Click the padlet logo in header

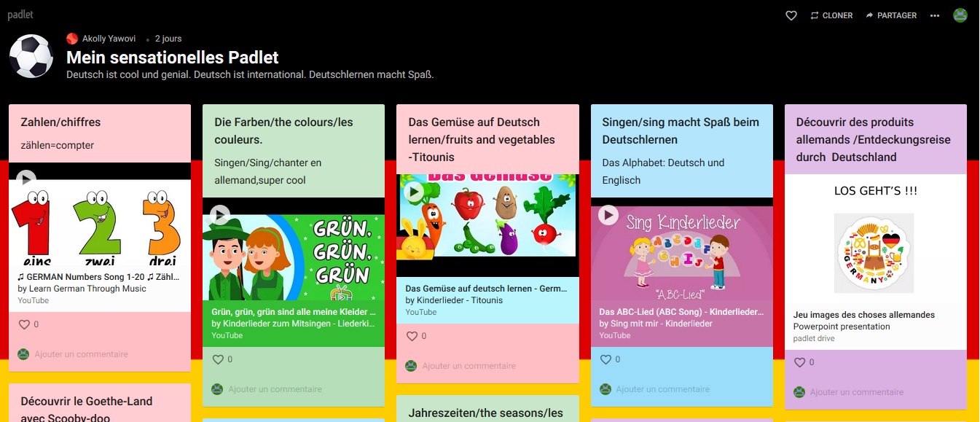click(x=20, y=15)
